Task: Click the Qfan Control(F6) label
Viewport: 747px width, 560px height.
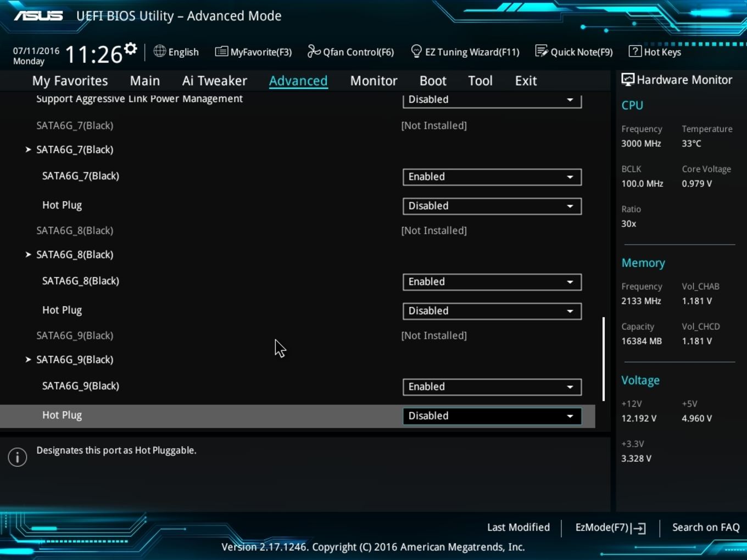Action: click(x=359, y=52)
